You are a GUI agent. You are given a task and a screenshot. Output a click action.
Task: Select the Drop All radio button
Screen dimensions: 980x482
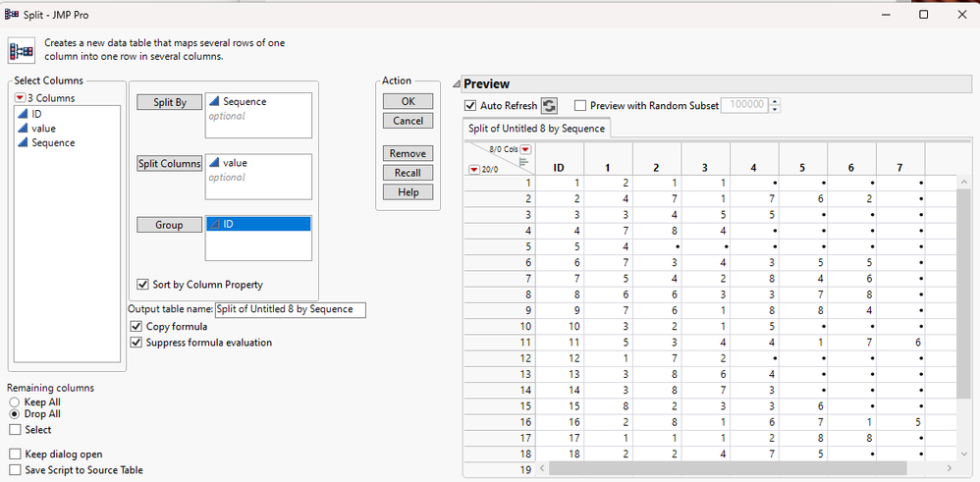(15, 414)
